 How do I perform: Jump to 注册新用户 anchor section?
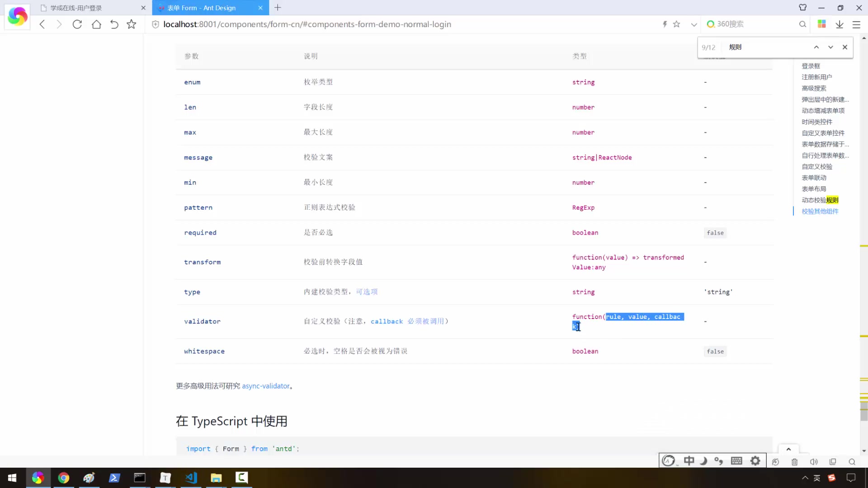(817, 77)
